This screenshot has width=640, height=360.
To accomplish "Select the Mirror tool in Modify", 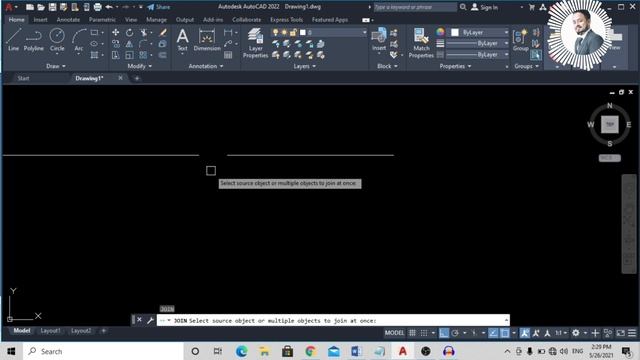I will point(129,44).
